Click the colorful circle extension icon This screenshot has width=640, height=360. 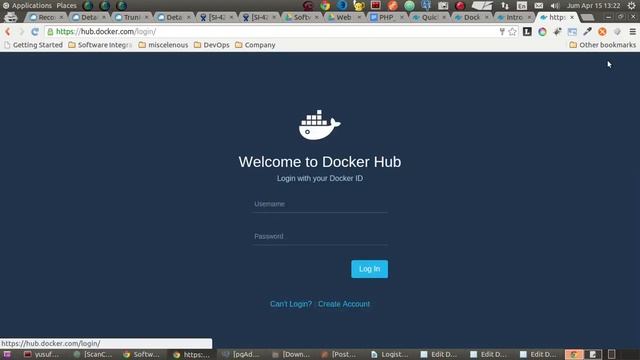pos(542,32)
